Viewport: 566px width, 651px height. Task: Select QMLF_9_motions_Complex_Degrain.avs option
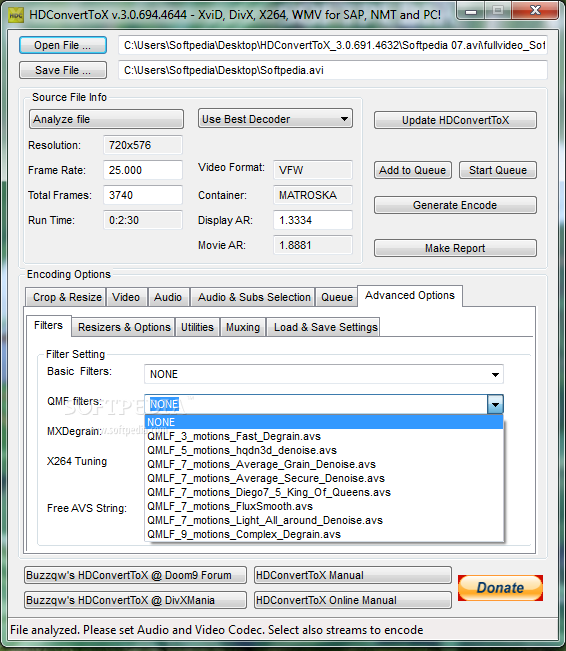(x=324, y=534)
